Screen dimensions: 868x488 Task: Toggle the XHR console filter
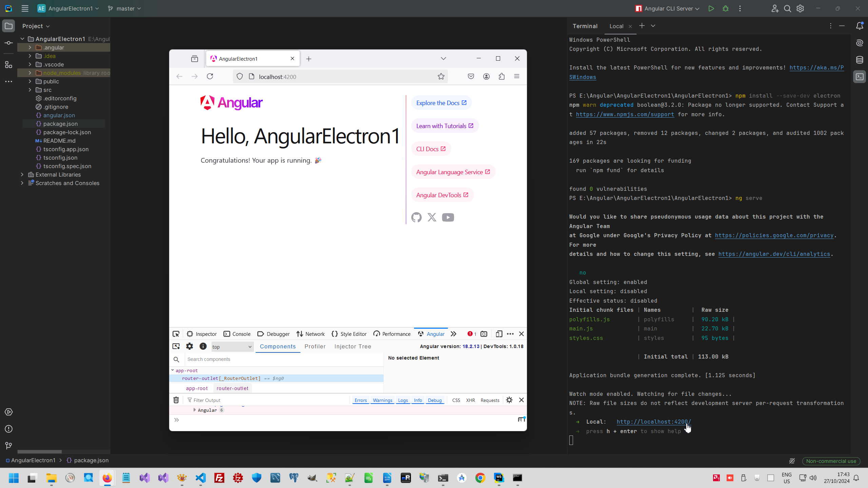[470, 400]
